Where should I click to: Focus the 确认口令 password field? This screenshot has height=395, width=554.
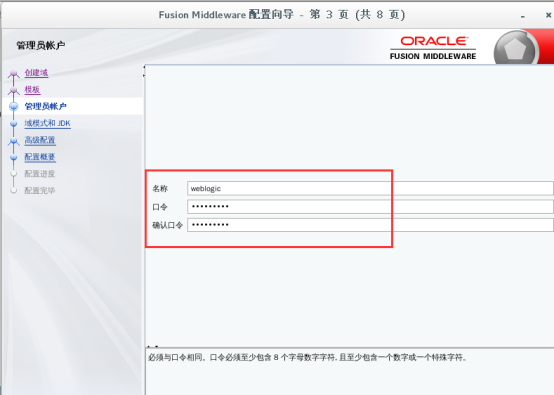(x=370, y=225)
